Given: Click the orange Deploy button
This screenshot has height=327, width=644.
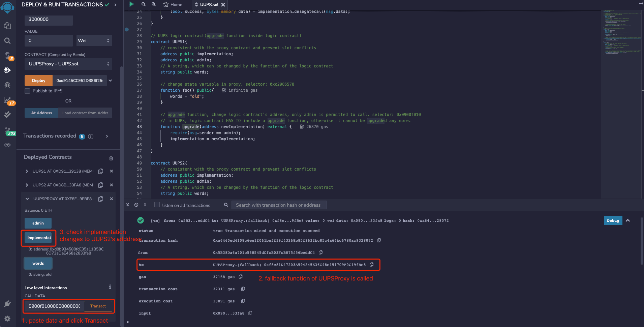Looking at the screenshot, I should click(x=39, y=81).
